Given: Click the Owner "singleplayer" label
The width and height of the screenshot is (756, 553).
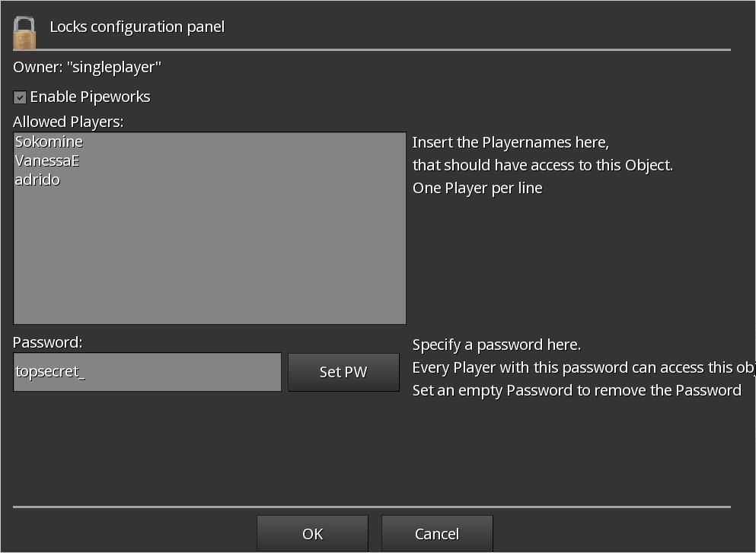Looking at the screenshot, I should click(x=88, y=67).
